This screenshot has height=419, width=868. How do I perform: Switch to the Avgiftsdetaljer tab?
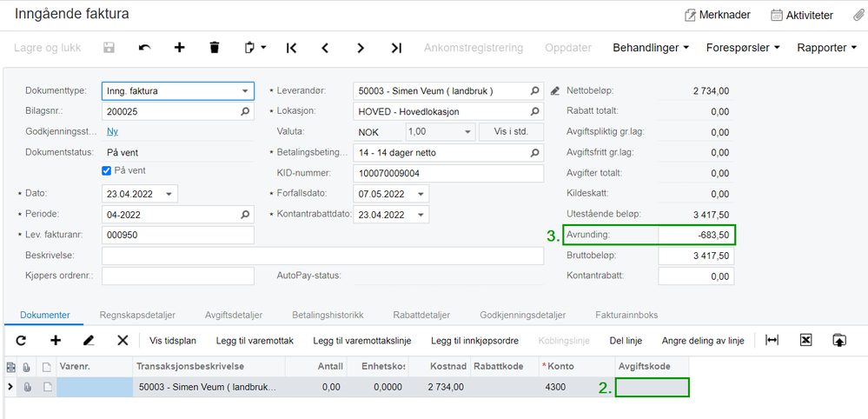(234, 315)
